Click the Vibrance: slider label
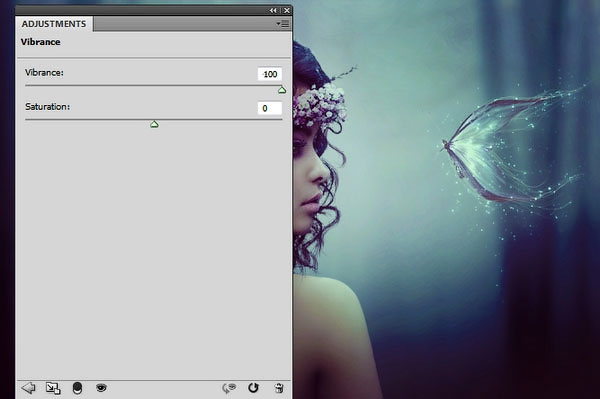Viewport: 600px width, 399px height. point(44,73)
